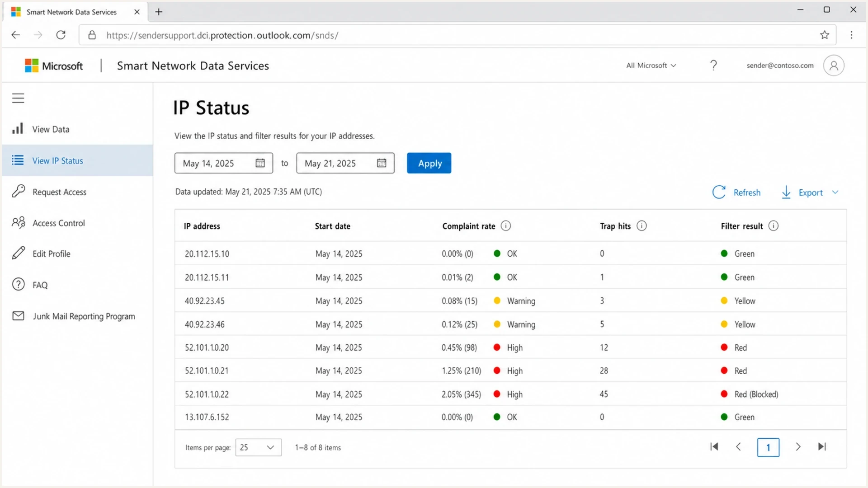The width and height of the screenshot is (868, 488).
Task: Expand the Export options chevron
Action: tap(835, 192)
